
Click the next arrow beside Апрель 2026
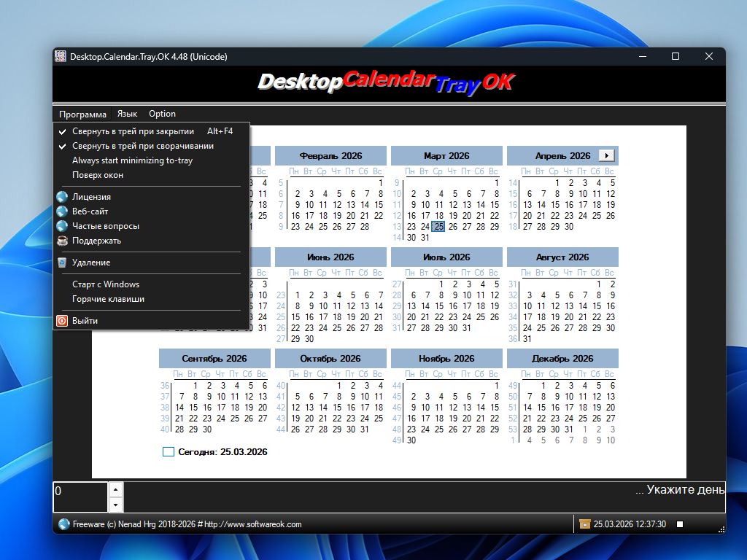point(607,155)
